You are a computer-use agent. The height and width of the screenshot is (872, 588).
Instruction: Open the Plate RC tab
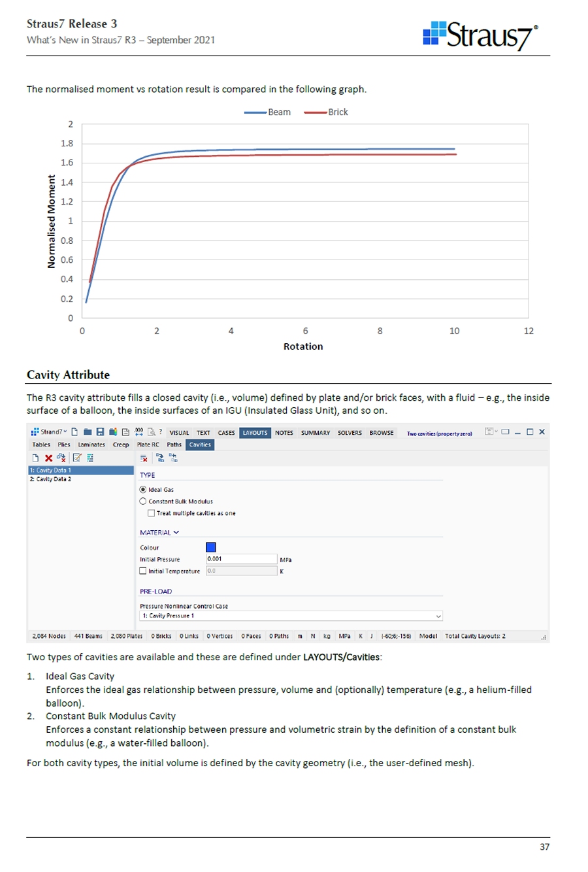pos(148,444)
